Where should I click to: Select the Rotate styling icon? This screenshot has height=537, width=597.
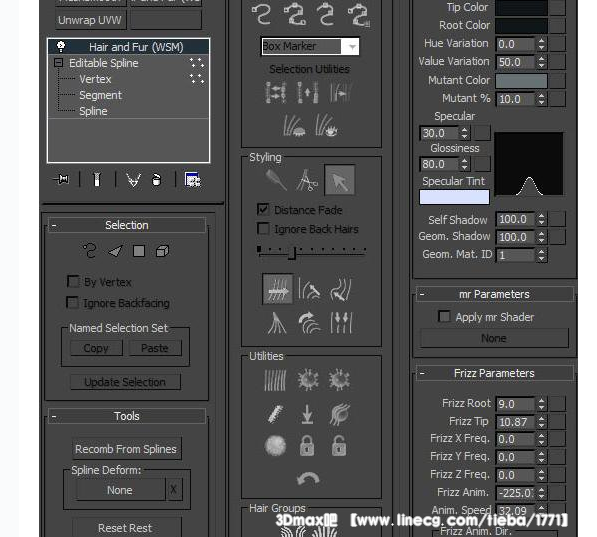(x=309, y=323)
